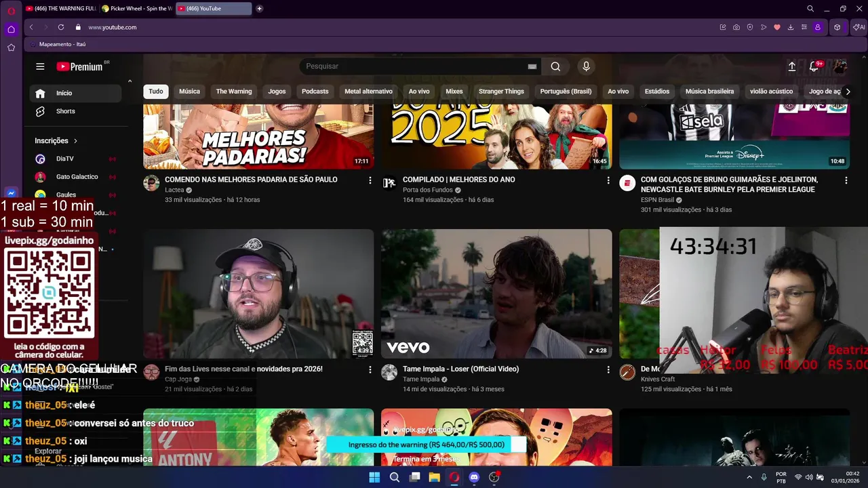Click the padlock site info icon
This screenshot has width=868, height=488.
[x=78, y=27]
